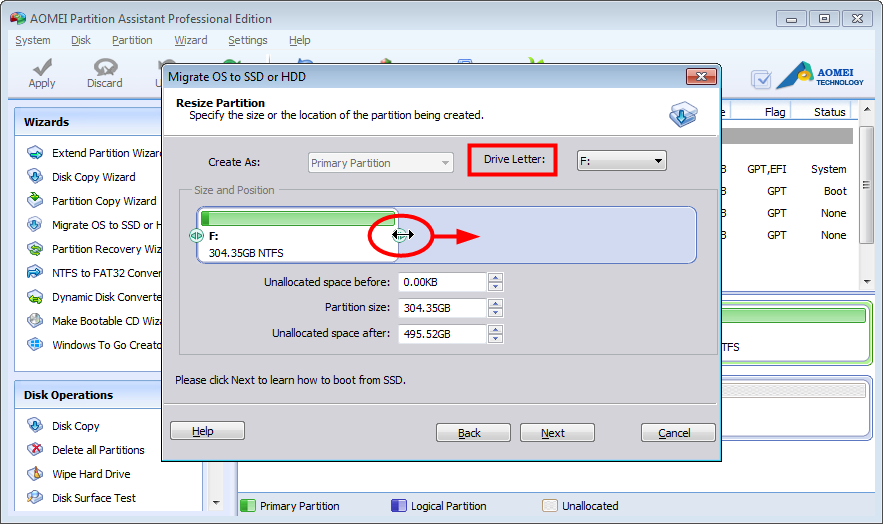Click Wipe Hard Drive icon
The image size is (883, 524).
35,473
